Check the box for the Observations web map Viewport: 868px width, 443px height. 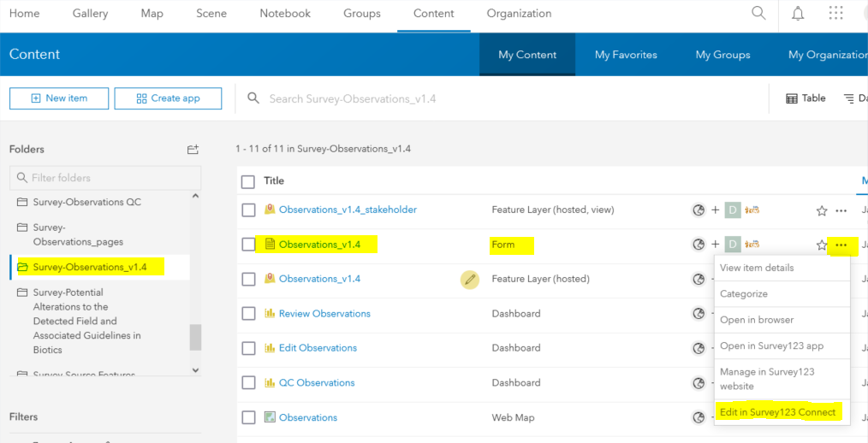coord(248,417)
